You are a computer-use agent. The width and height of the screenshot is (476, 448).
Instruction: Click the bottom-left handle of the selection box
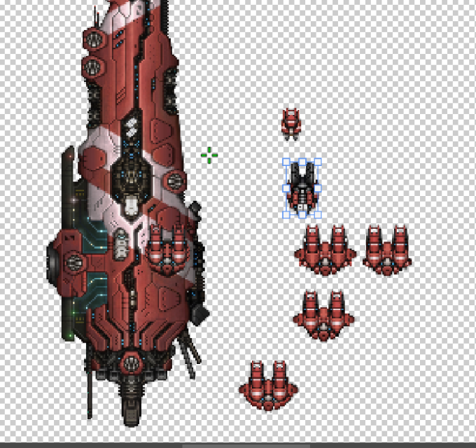pyautogui.click(x=286, y=215)
